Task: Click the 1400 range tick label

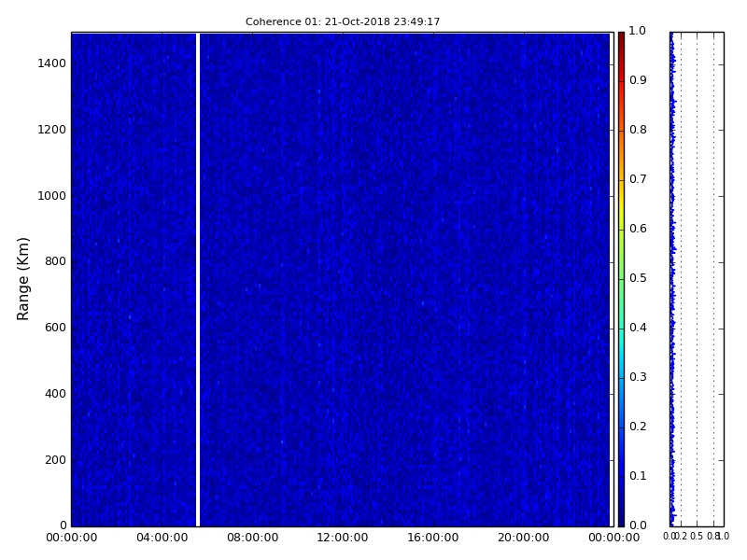Action: coord(52,63)
